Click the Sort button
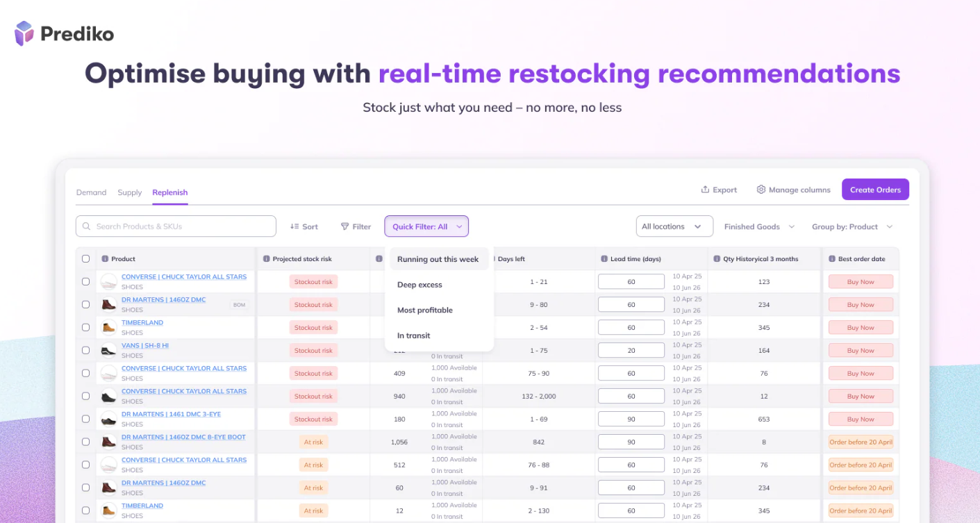 [304, 226]
